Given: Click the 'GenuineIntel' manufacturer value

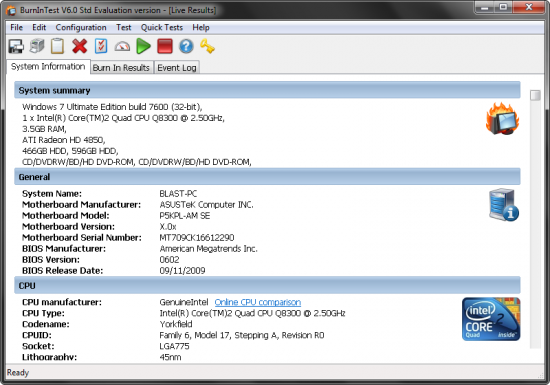Looking at the screenshot, I should point(184,302).
